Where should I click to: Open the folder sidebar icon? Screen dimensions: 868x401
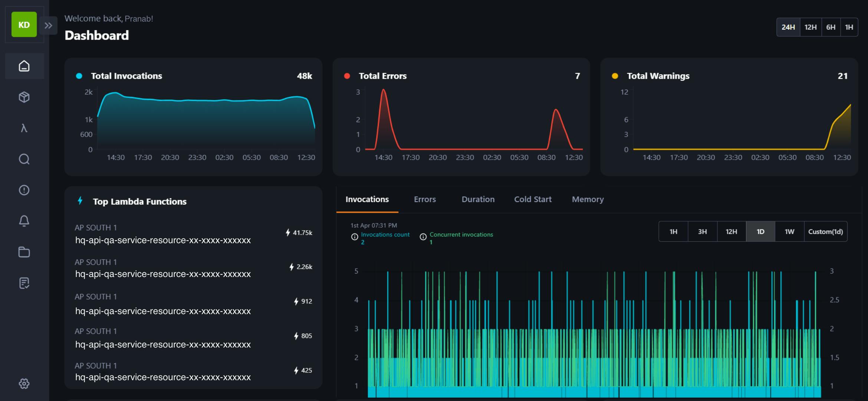click(x=24, y=252)
